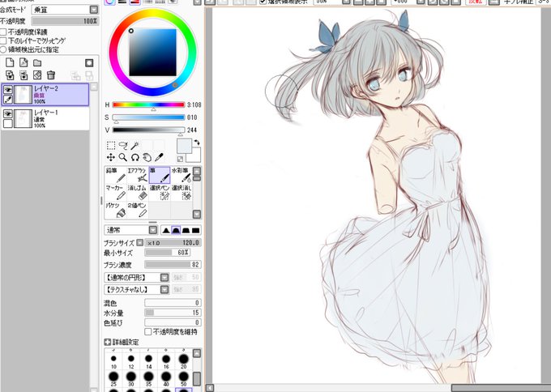Delete layer with the trash icon
This screenshot has width=551, height=392.
pyautogui.click(x=51, y=75)
